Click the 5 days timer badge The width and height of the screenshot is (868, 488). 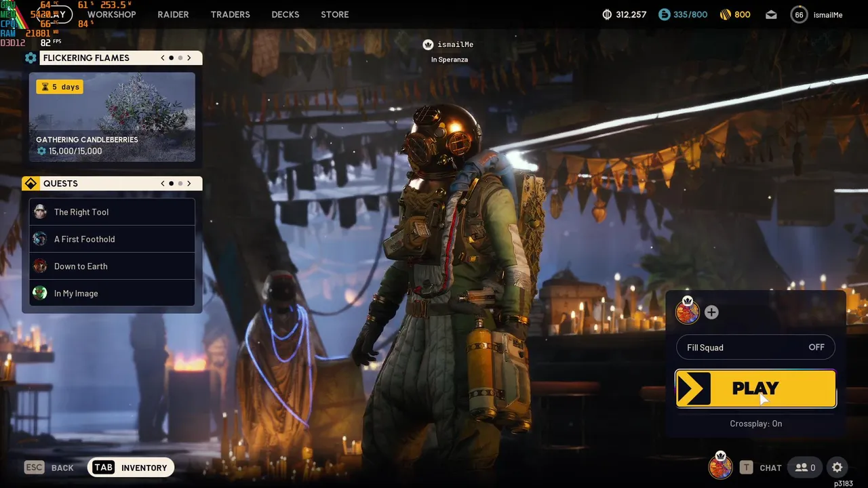tap(60, 87)
